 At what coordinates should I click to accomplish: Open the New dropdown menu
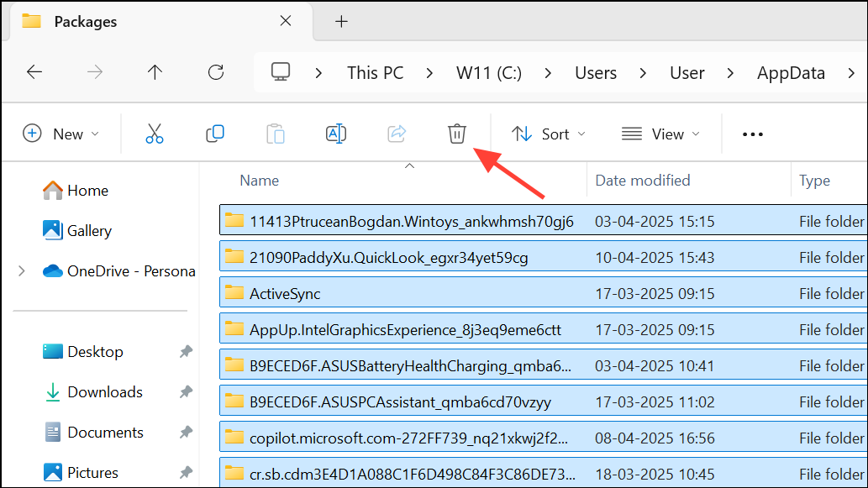click(61, 134)
